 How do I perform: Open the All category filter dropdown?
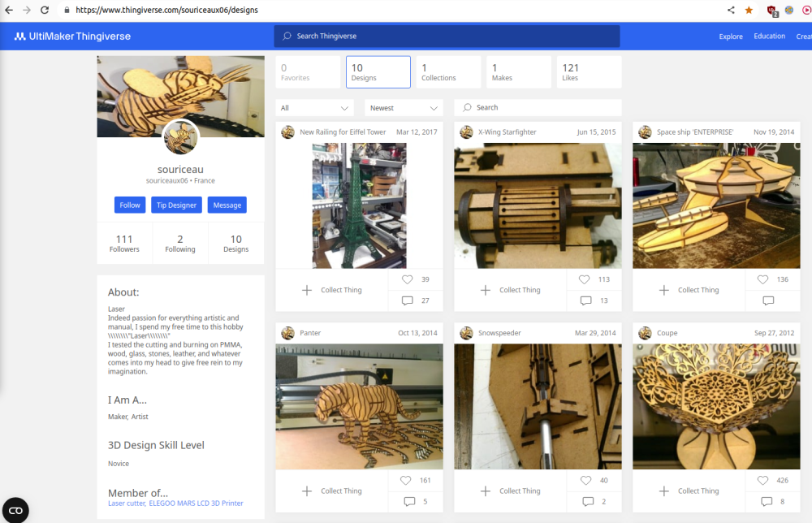[314, 108]
